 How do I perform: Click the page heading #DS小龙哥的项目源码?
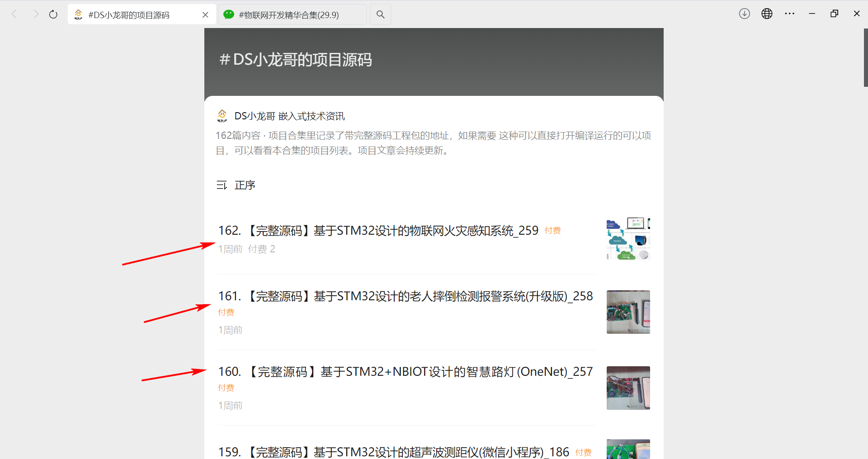296,60
